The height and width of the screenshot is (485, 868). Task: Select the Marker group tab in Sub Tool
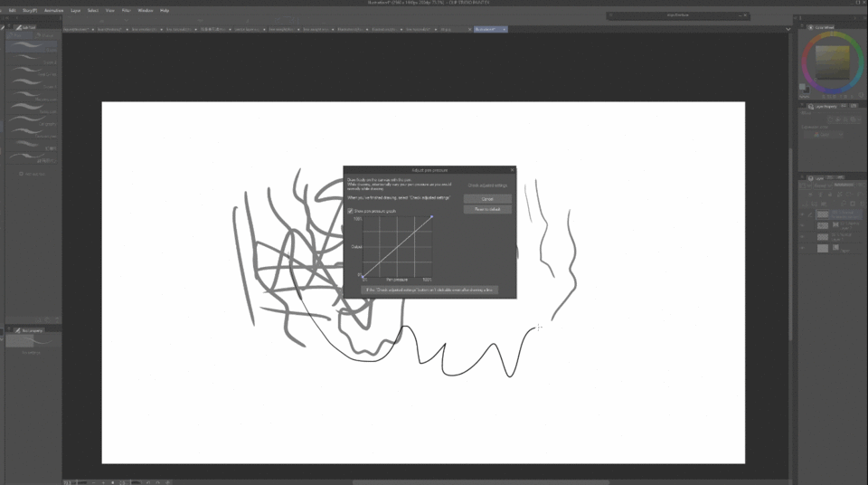pos(44,35)
